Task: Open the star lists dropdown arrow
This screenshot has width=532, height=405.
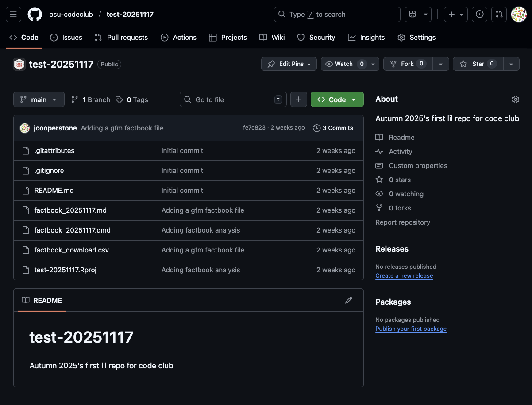Action: (x=511, y=64)
